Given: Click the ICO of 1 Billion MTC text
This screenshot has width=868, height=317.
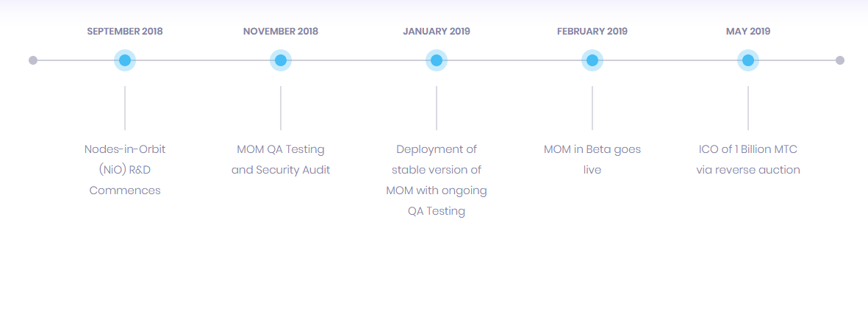Looking at the screenshot, I should [x=748, y=160].
